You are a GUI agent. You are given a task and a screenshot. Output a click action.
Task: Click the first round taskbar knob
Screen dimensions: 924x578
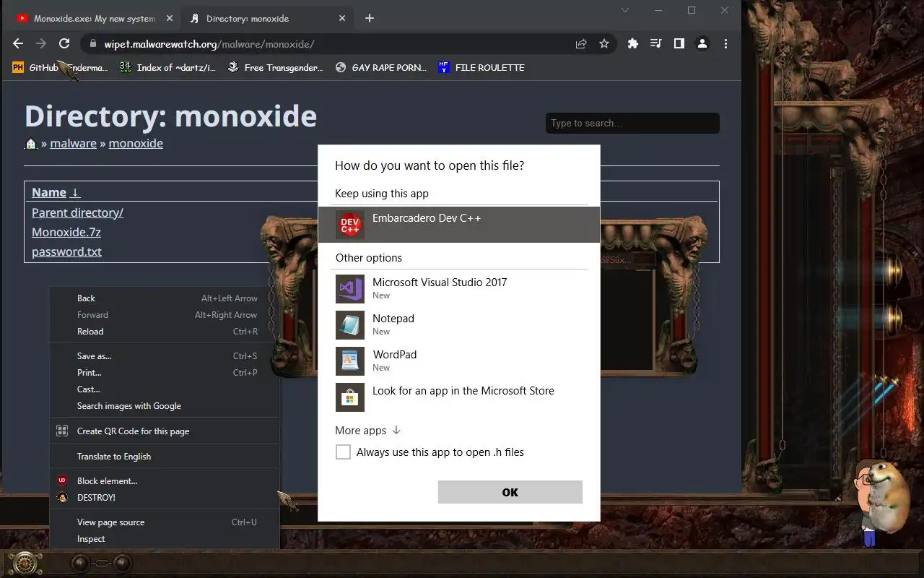[79, 563]
